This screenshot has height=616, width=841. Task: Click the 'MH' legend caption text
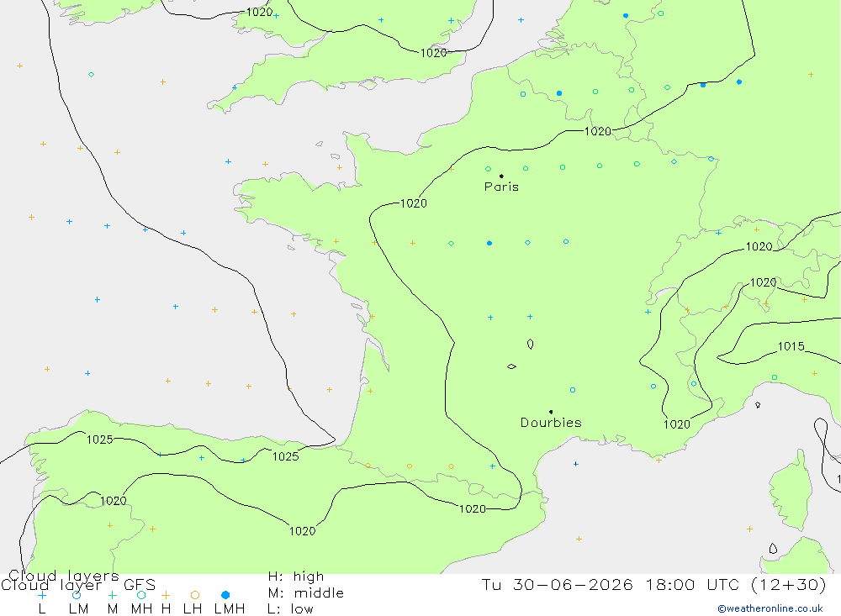(141, 609)
